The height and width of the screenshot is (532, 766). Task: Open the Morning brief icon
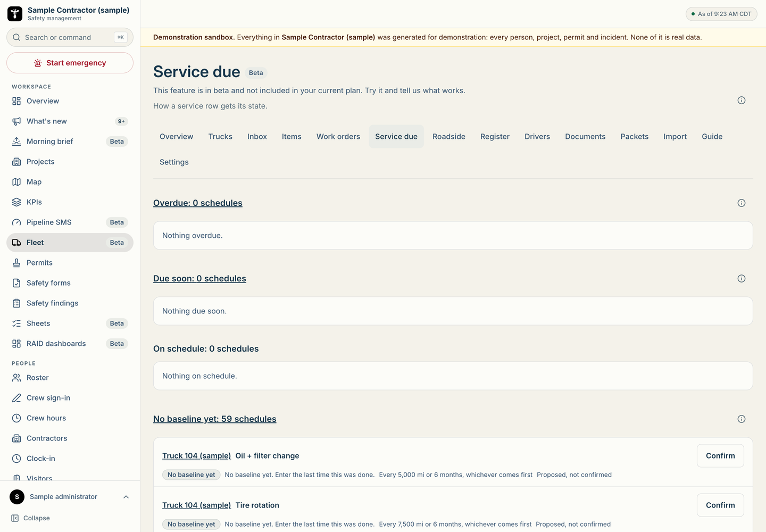point(16,142)
